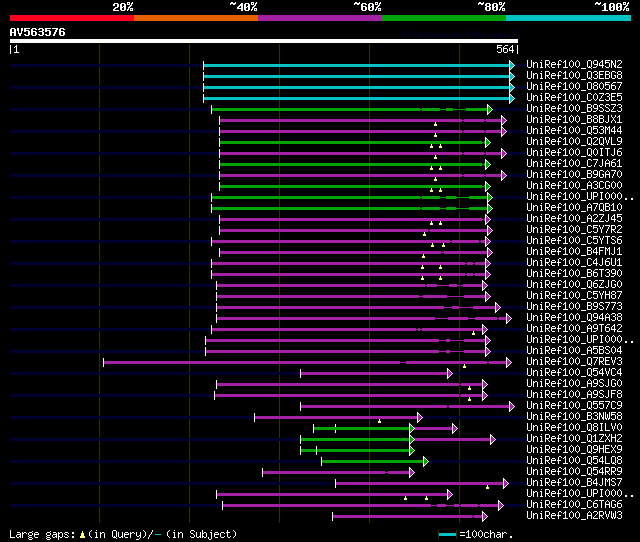Click the UniRef100_Q54VC4 label

coord(574,373)
